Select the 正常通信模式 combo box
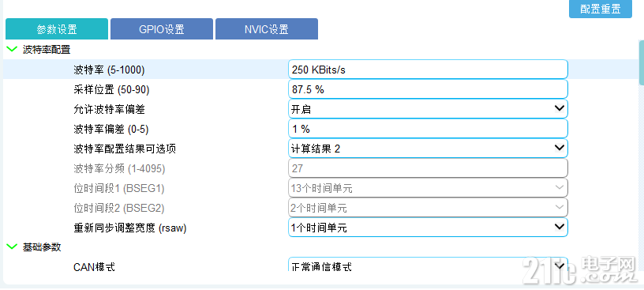Viewport: 644px width, 290px height. [428, 265]
